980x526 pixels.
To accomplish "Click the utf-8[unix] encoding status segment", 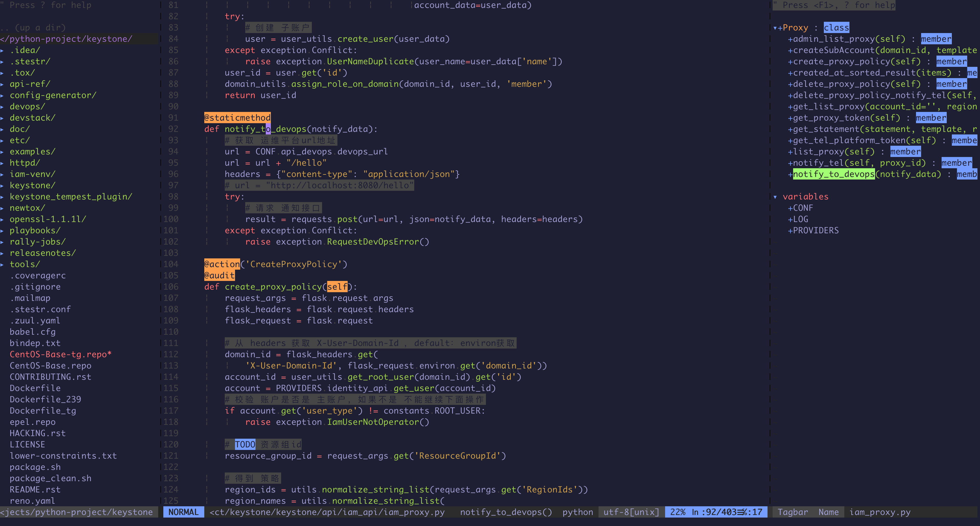I will click(x=631, y=512).
